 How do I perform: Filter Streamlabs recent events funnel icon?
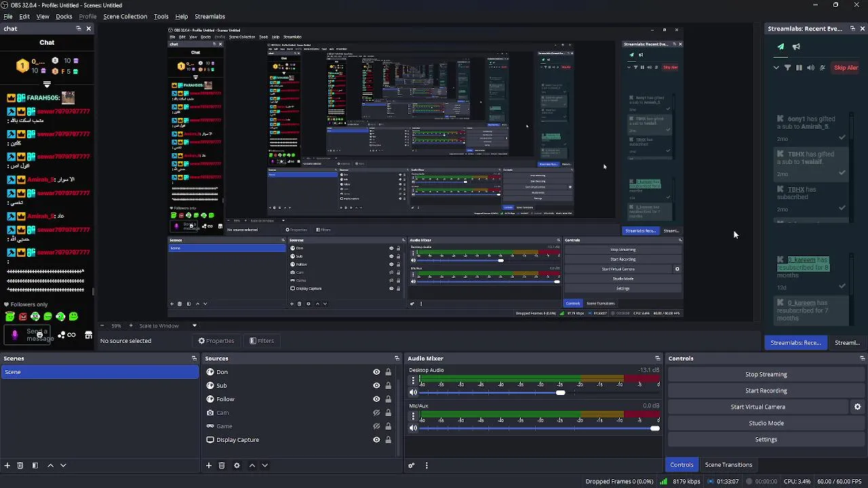[787, 68]
